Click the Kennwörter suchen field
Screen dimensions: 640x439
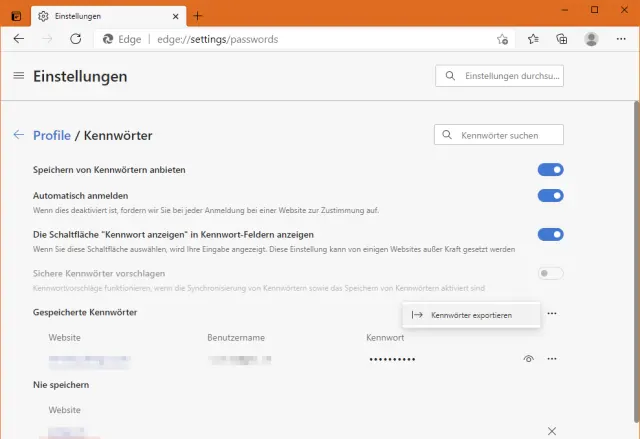(499, 135)
